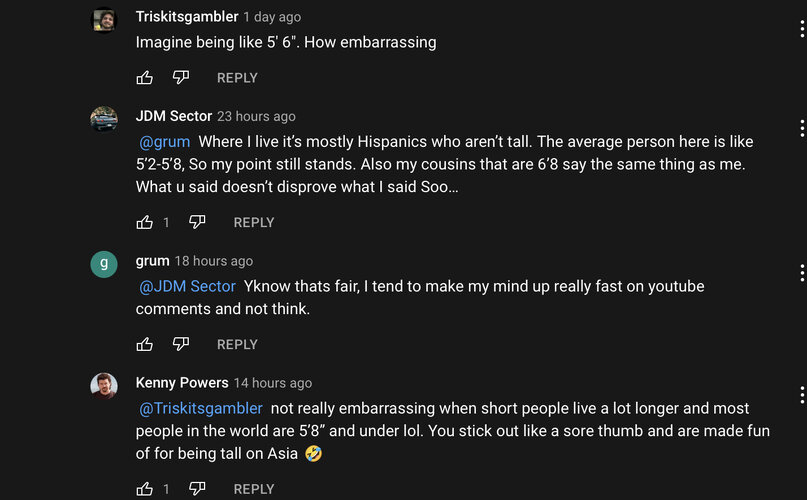Open the three-dot menu for grum's comment
Screen dimensions: 807x500
(802, 272)
